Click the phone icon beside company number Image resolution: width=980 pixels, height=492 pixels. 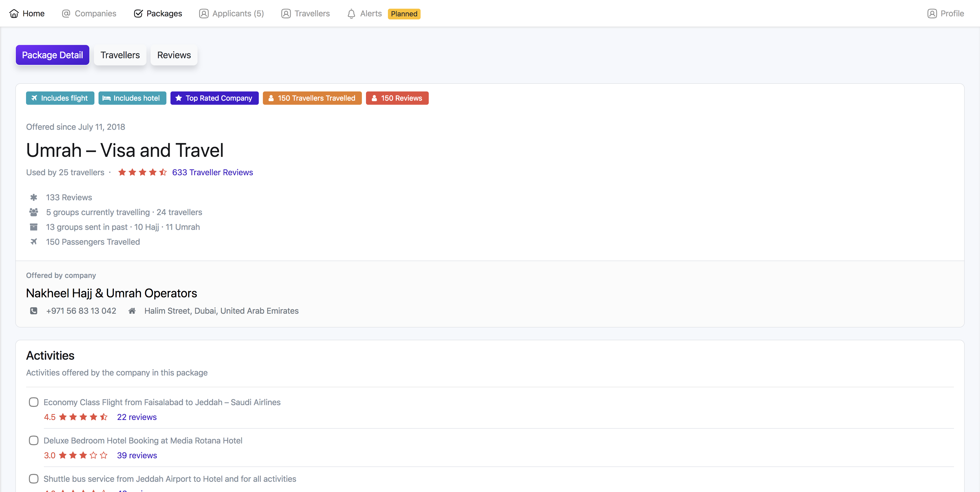click(x=33, y=311)
